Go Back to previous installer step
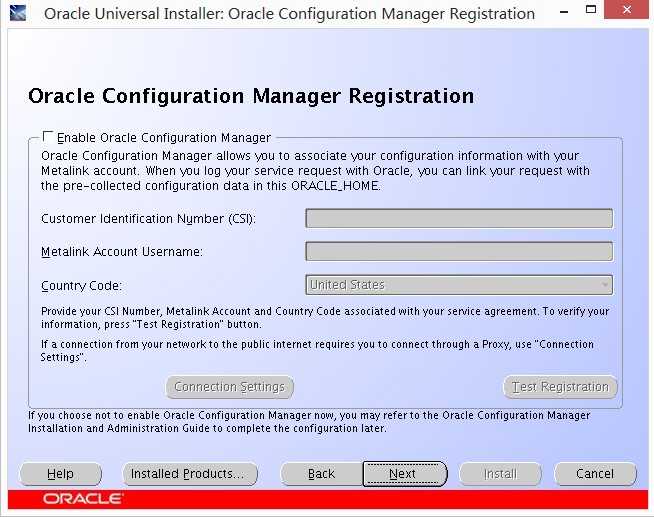This screenshot has height=517, width=654. click(322, 474)
